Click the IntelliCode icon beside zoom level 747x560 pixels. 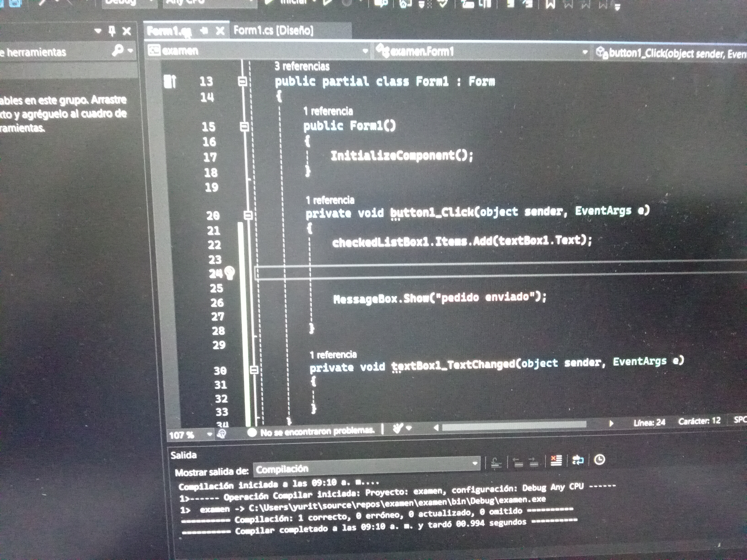(222, 434)
